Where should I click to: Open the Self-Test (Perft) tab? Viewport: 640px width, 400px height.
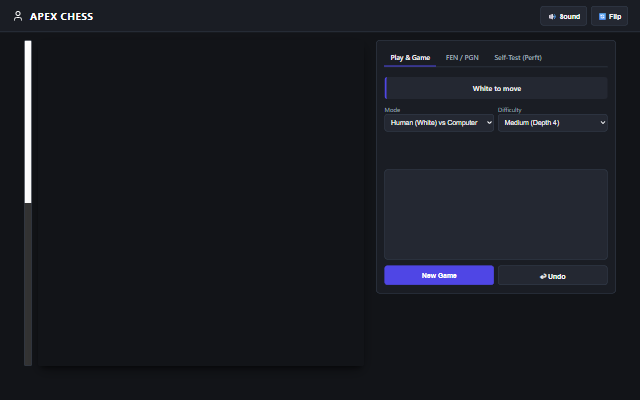click(518, 58)
